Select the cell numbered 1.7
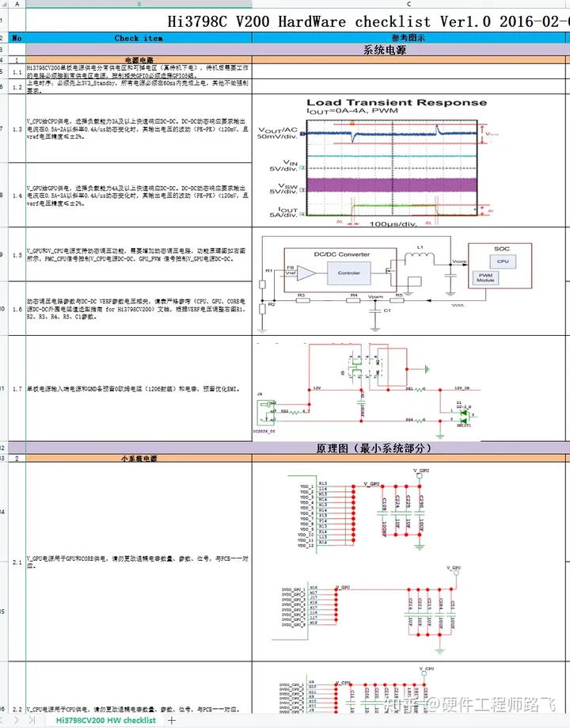Screen dimensions: 570x728 tap(17, 389)
